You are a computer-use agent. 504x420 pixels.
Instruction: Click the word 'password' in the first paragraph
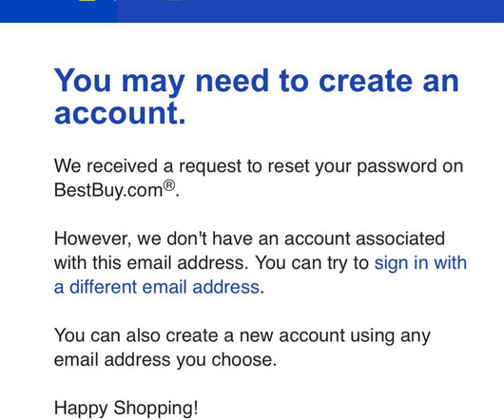point(397,167)
